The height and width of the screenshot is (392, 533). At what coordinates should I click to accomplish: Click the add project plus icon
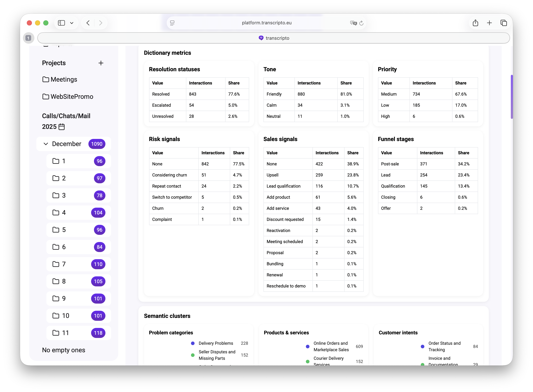point(101,63)
